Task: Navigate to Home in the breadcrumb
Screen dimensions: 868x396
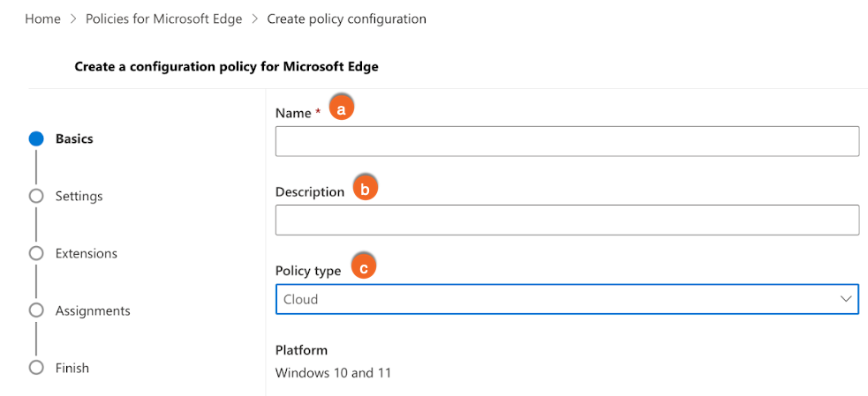Action: pos(42,19)
